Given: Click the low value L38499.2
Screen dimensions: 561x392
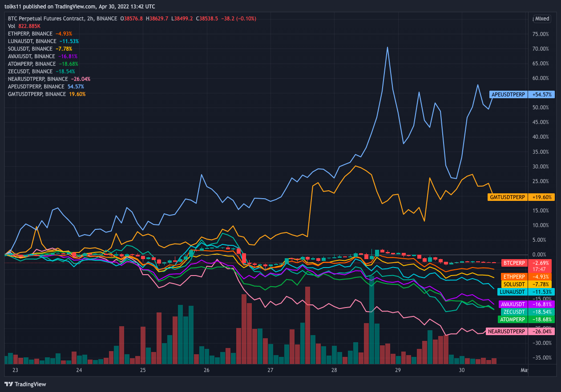Looking at the screenshot, I should 183,19.
